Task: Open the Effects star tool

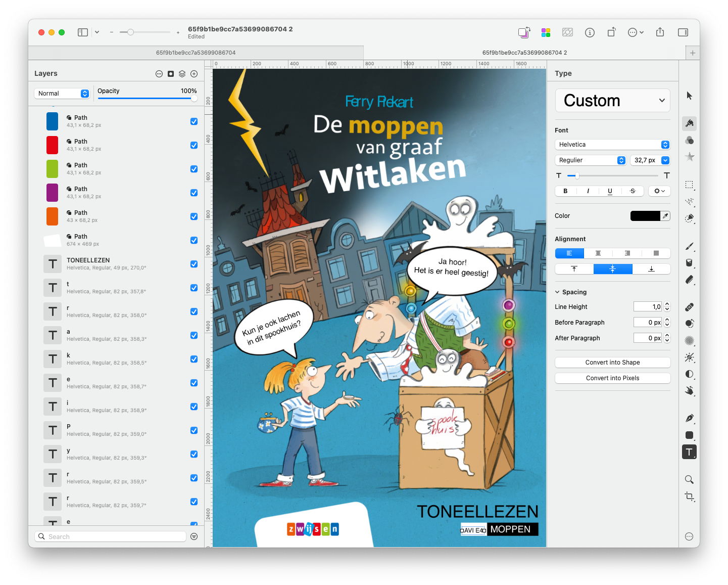Action: 689,157
